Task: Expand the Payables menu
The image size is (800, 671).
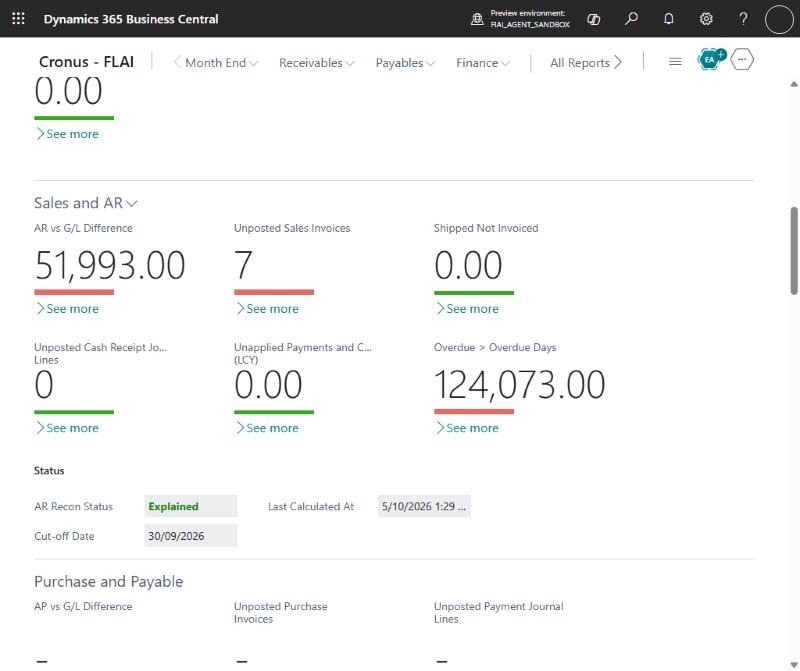Action: pyautogui.click(x=405, y=63)
